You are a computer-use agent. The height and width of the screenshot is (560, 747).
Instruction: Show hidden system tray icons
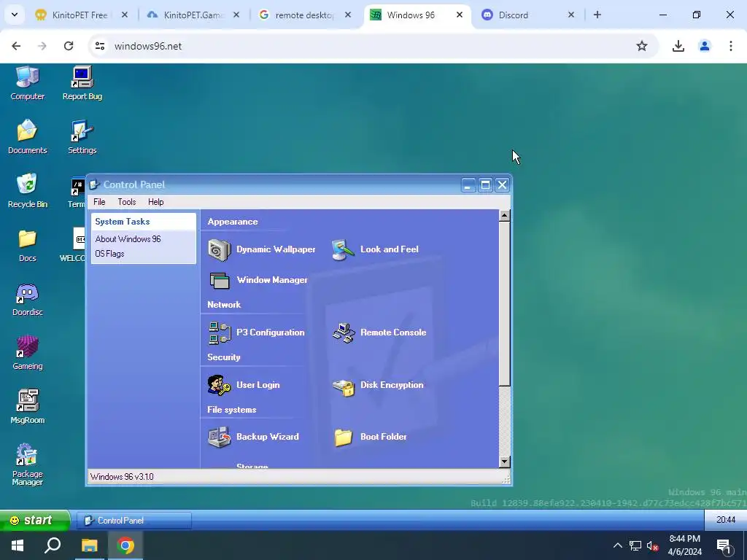pyautogui.click(x=617, y=545)
